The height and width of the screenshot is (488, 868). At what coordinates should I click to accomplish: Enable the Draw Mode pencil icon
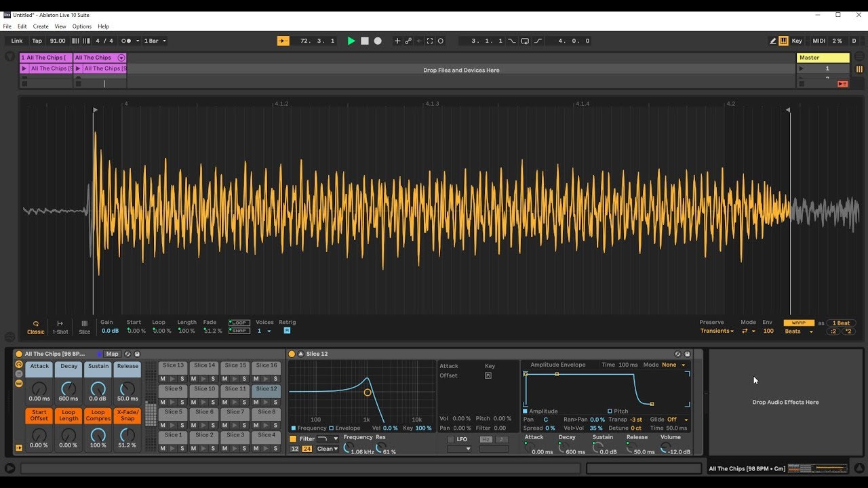tap(772, 41)
